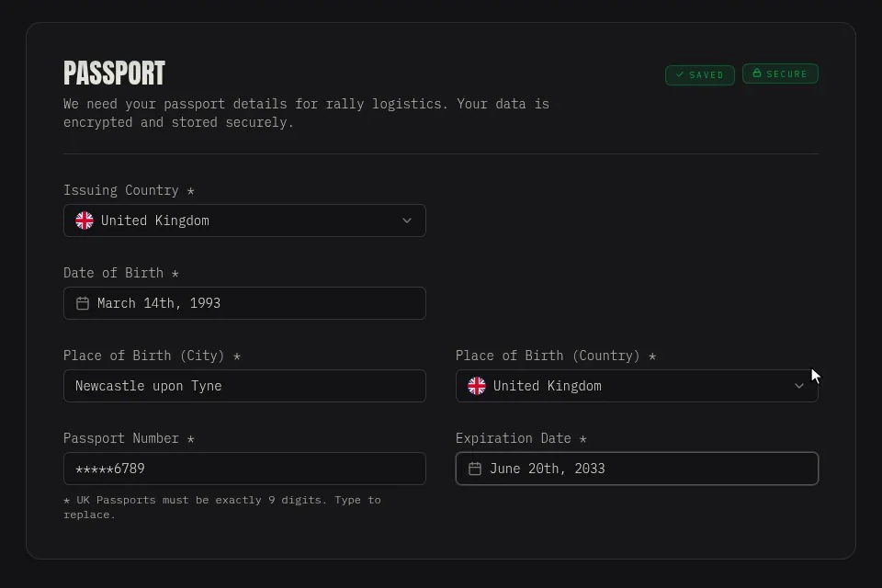Expand the Place of Birth Country chevron
Viewport: 882px width, 588px height.
[x=798, y=386]
